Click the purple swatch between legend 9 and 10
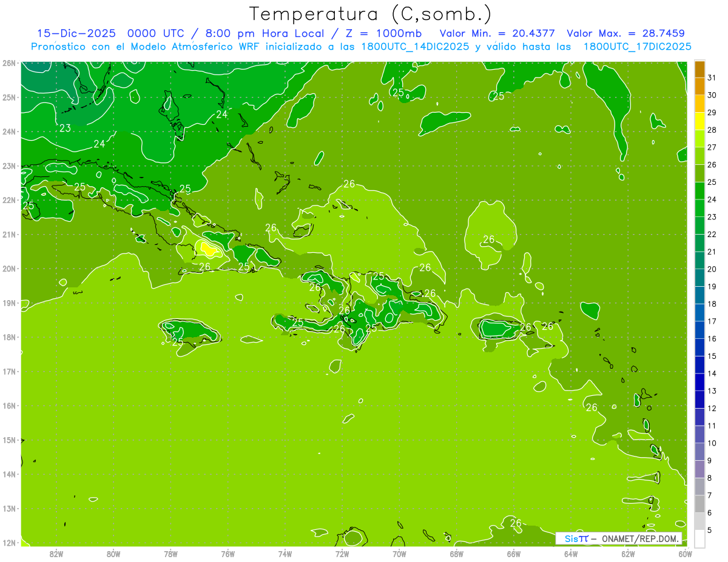The height and width of the screenshot is (562, 728). click(x=699, y=452)
